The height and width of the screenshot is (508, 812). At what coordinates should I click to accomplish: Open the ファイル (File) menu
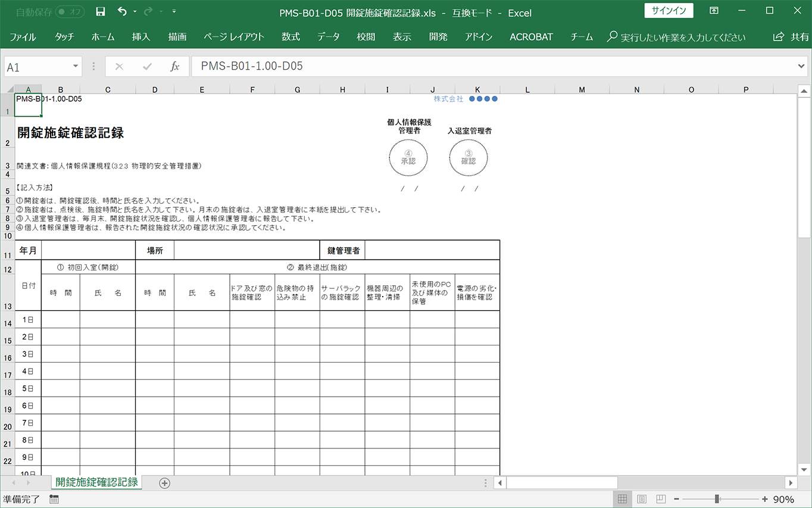[23, 37]
